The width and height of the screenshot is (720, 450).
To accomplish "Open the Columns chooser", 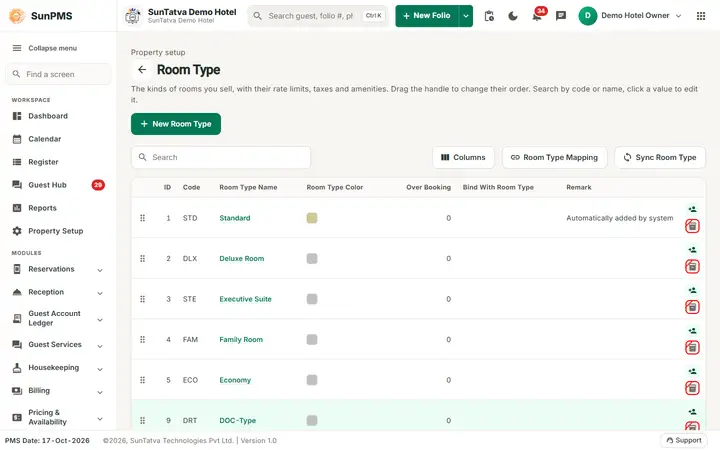I will (x=463, y=158).
